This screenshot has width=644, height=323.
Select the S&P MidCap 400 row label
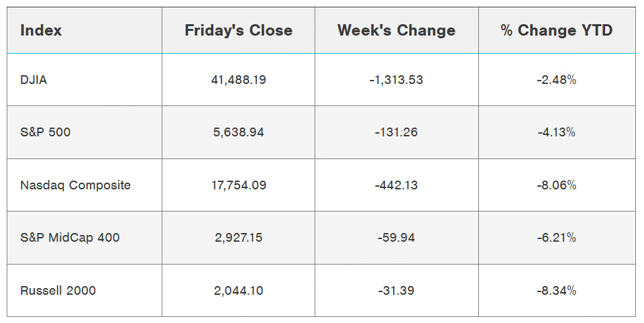pyautogui.click(x=70, y=238)
